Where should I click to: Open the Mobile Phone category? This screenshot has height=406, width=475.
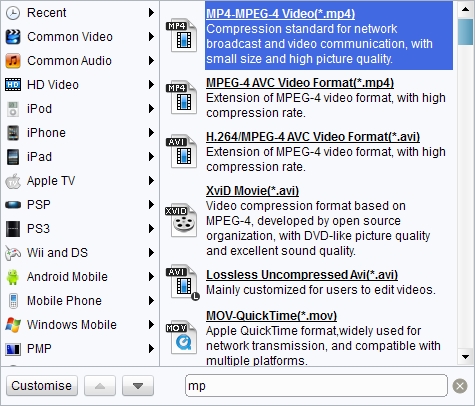80,301
